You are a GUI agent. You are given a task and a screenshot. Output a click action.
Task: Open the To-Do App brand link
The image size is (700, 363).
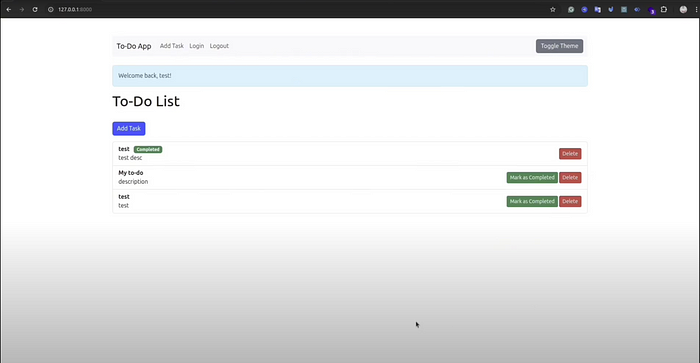click(x=134, y=46)
